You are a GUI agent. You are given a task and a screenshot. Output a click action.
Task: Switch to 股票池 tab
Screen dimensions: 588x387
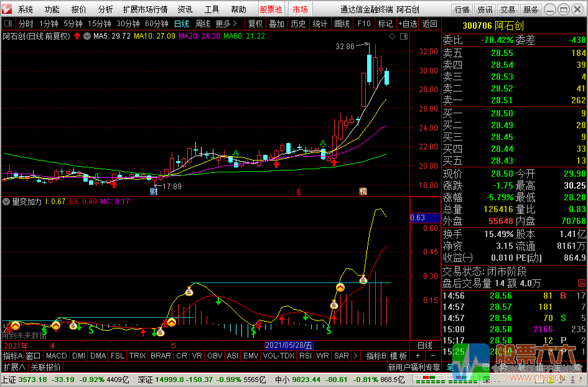point(271,9)
